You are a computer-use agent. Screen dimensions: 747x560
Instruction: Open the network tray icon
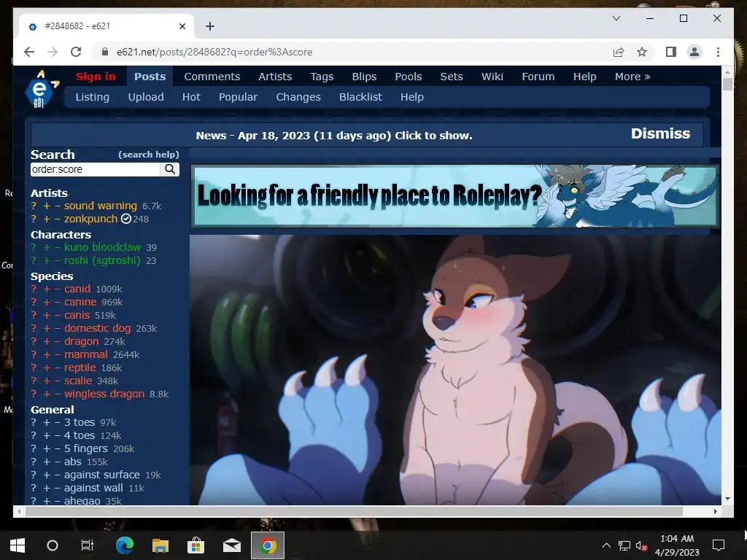point(624,545)
